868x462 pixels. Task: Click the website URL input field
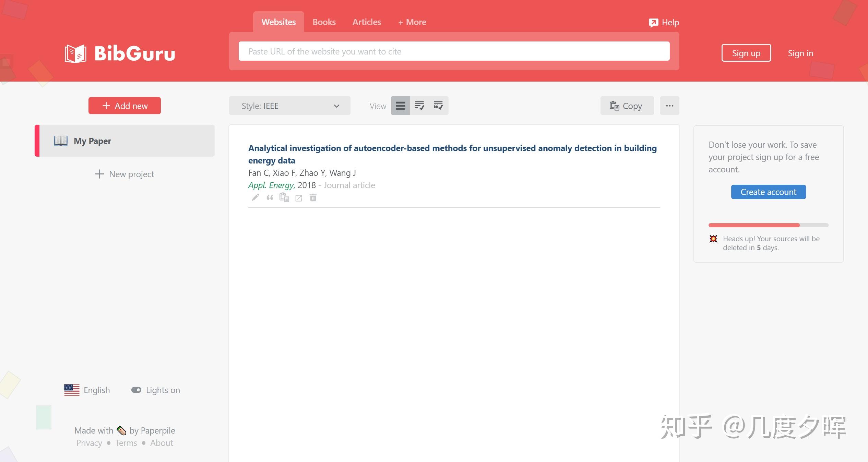point(454,51)
